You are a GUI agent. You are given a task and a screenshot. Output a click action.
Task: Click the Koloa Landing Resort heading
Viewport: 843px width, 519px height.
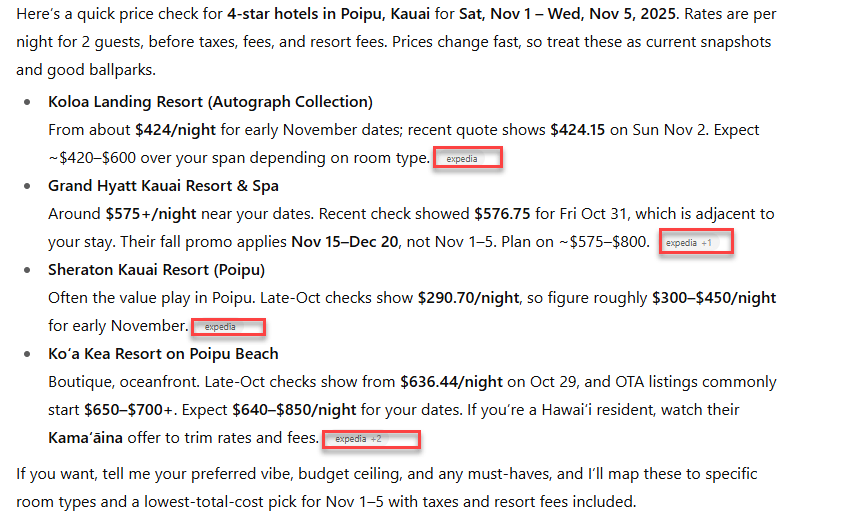point(210,102)
